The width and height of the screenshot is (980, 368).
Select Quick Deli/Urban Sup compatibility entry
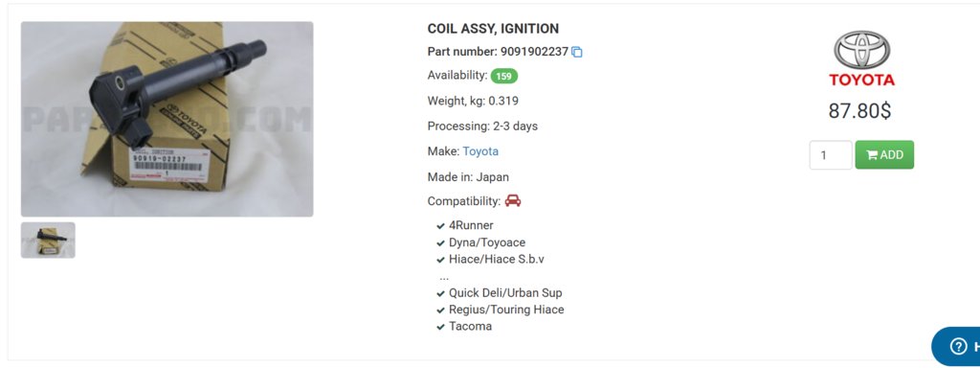tap(505, 293)
